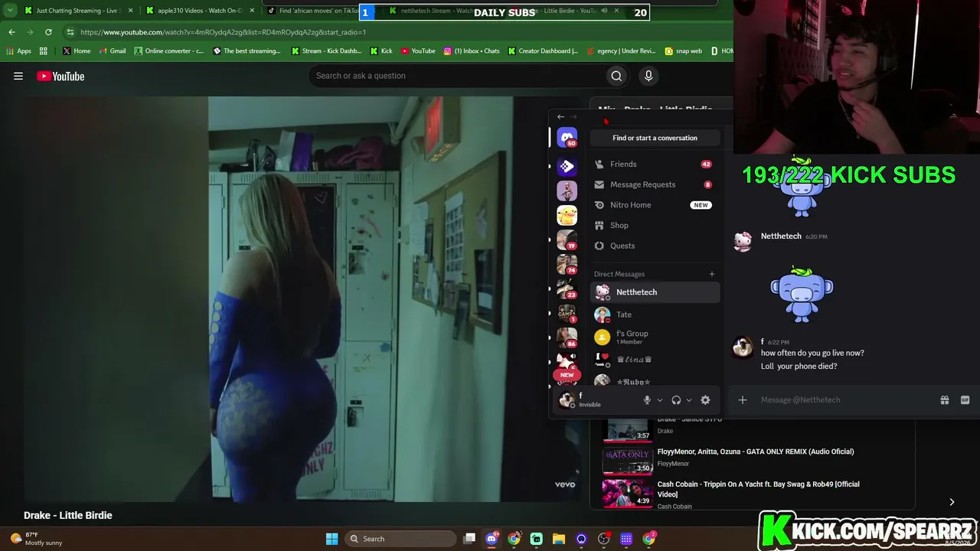This screenshot has height=551, width=980.
Task: Click the YouTube logo
Action: coord(60,76)
